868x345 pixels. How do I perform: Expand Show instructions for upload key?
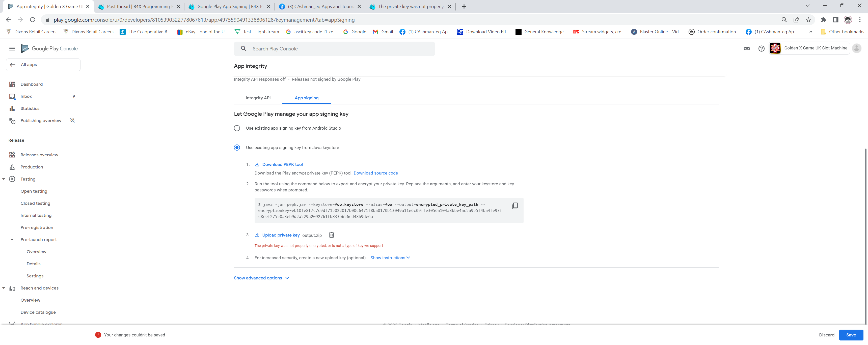390,258
